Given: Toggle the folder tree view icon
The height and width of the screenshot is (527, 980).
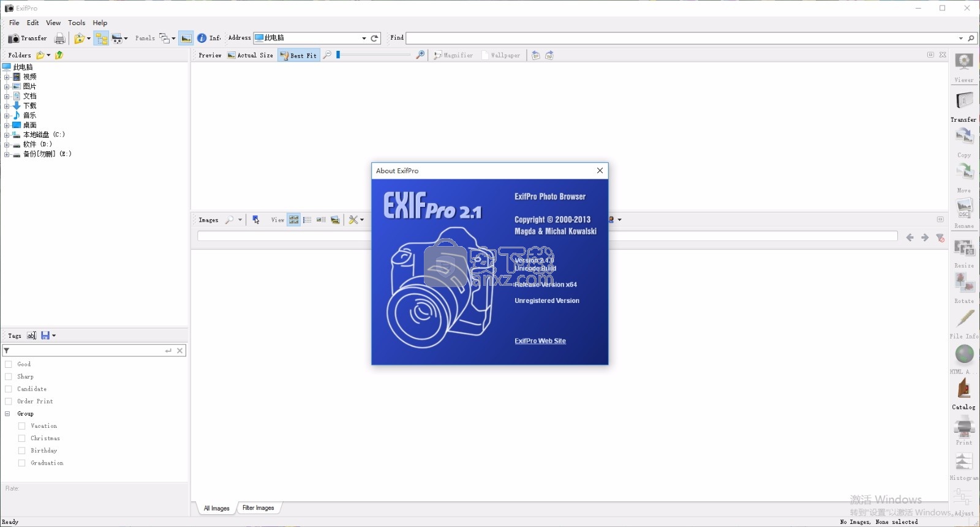Looking at the screenshot, I should coord(101,39).
